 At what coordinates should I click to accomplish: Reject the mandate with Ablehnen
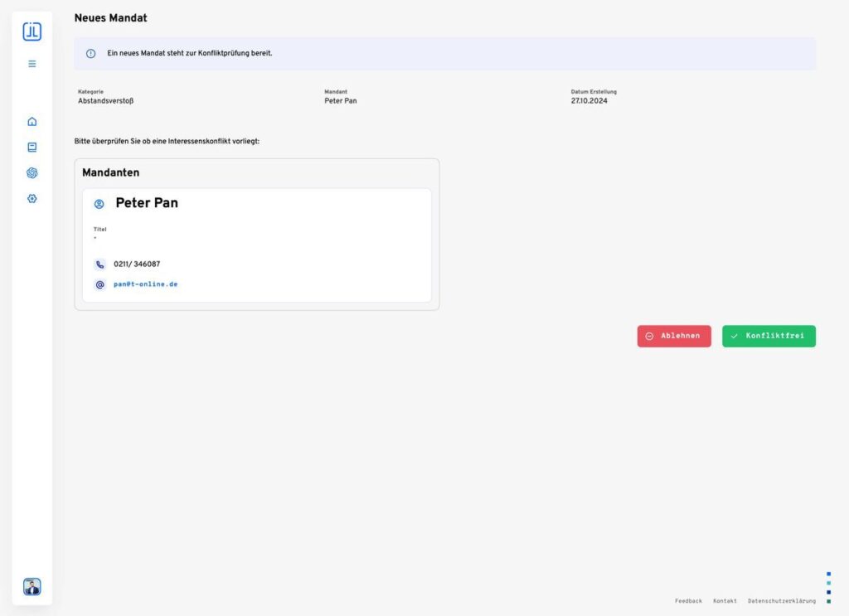tap(673, 336)
